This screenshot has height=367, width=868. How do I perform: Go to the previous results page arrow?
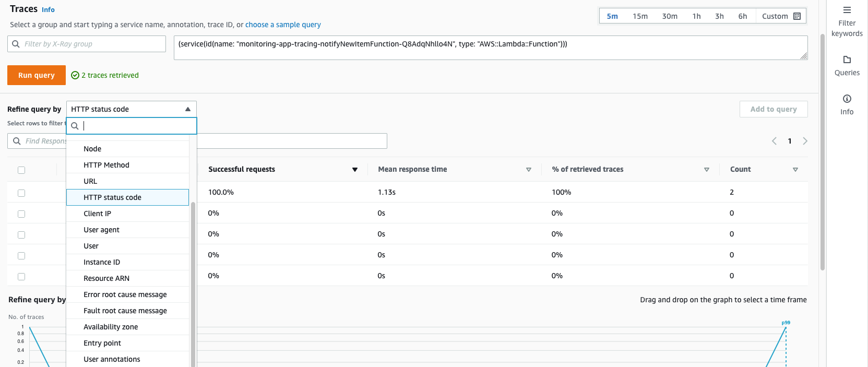[774, 141]
